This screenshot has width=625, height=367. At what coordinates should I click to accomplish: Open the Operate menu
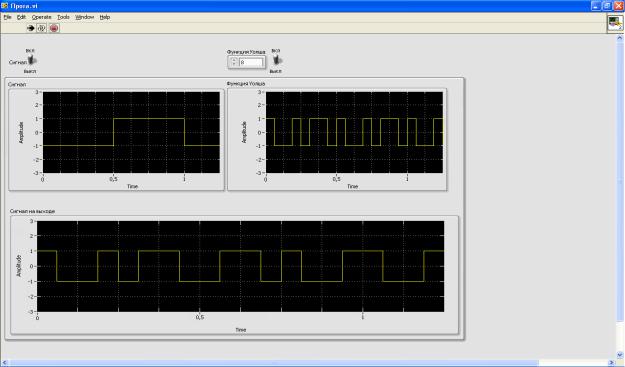(41, 17)
